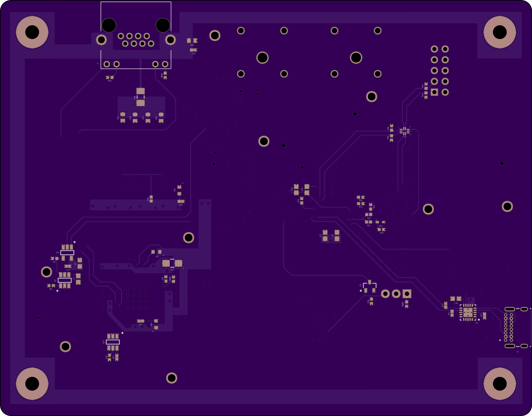Image resolution: width=532 pixels, height=416 pixels.
Task: Click the R42 resistor label
Action: tap(192, 45)
